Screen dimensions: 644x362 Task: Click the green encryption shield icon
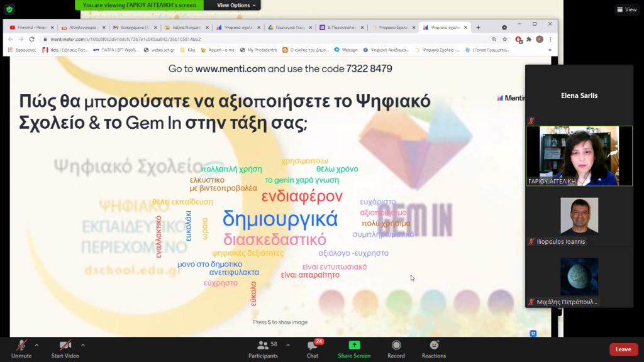point(9,9)
